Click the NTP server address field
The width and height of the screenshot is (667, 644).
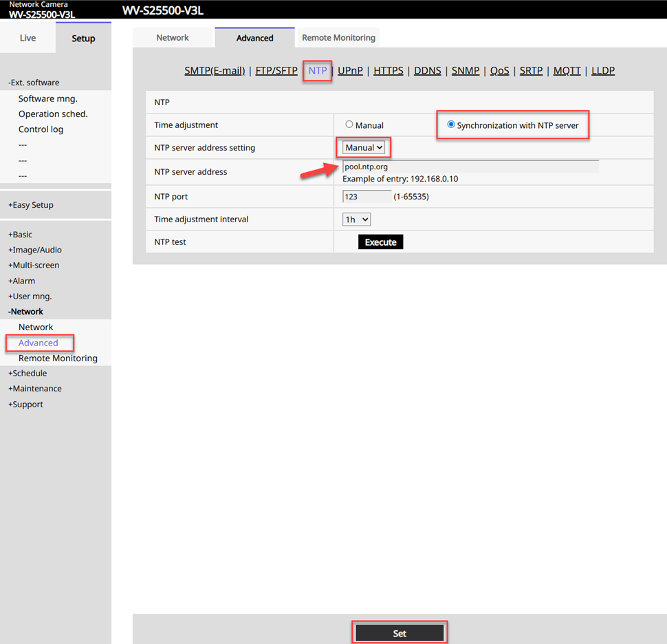470,167
